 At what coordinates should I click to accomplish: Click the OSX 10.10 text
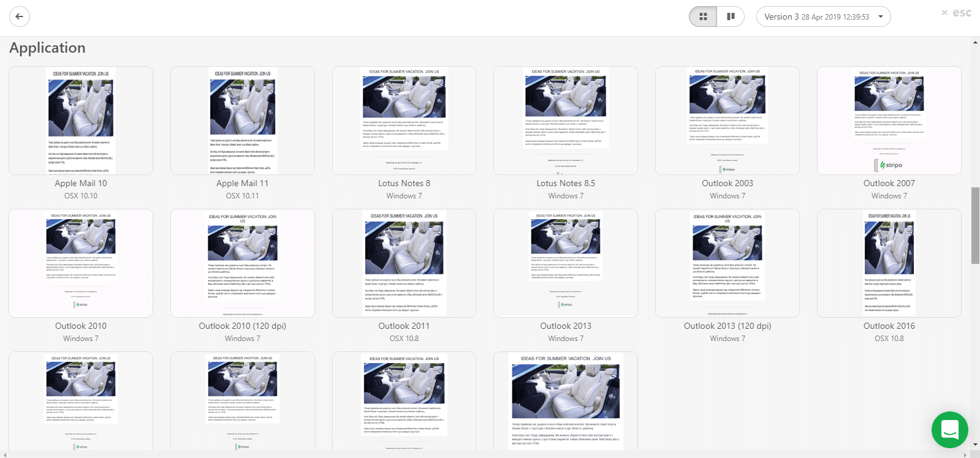pyautogui.click(x=81, y=196)
